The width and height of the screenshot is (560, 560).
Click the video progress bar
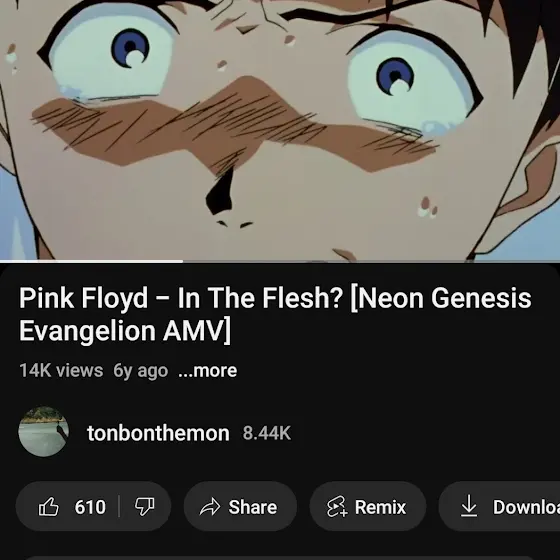pos(280,261)
